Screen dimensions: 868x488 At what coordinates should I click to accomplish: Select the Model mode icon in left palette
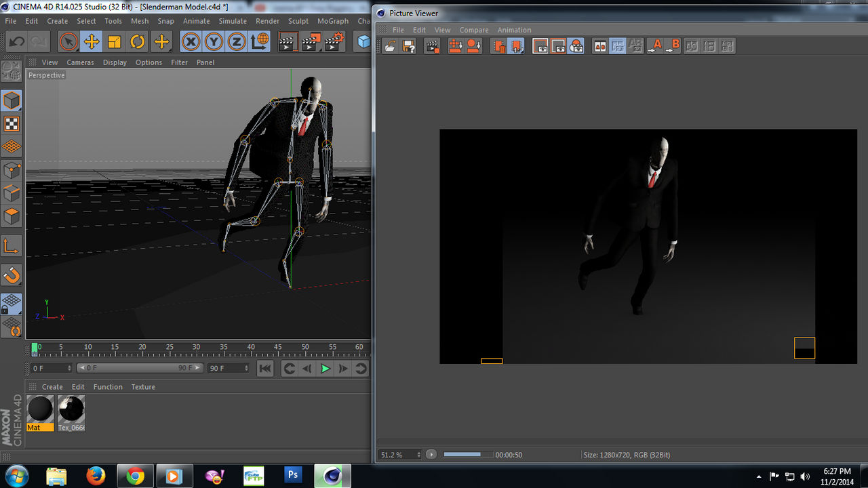point(12,101)
